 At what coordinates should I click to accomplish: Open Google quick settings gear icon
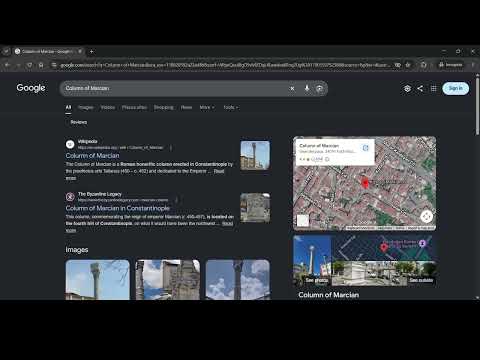(x=407, y=88)
